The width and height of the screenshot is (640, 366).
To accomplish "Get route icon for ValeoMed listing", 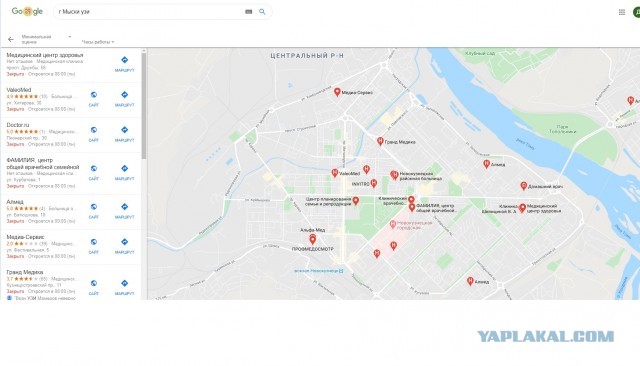I will [124, 95].
